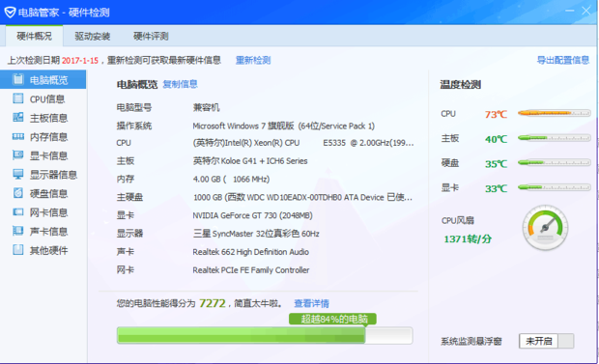
Task: Click the Realtek 662 High Definition Audio text
Action: coord(250,252)
